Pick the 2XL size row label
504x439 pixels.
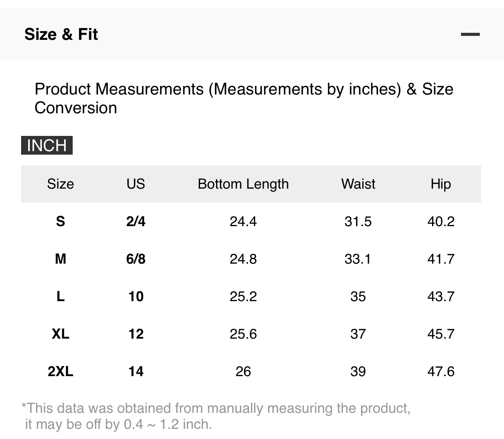click(x=61, y=371)
